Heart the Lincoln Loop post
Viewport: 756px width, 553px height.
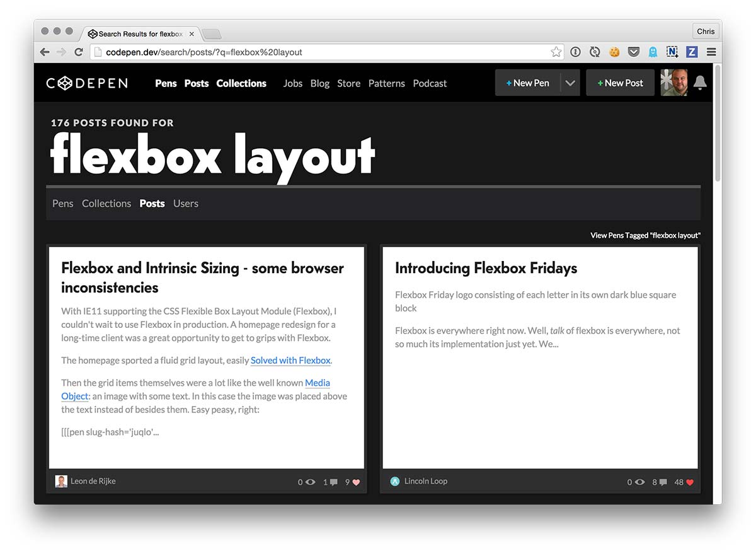pos(690,482)
